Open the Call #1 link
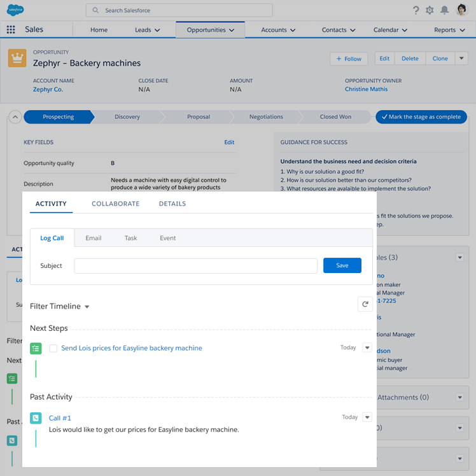The width and height of the screenshot is (476, 476). click(60, 418)
